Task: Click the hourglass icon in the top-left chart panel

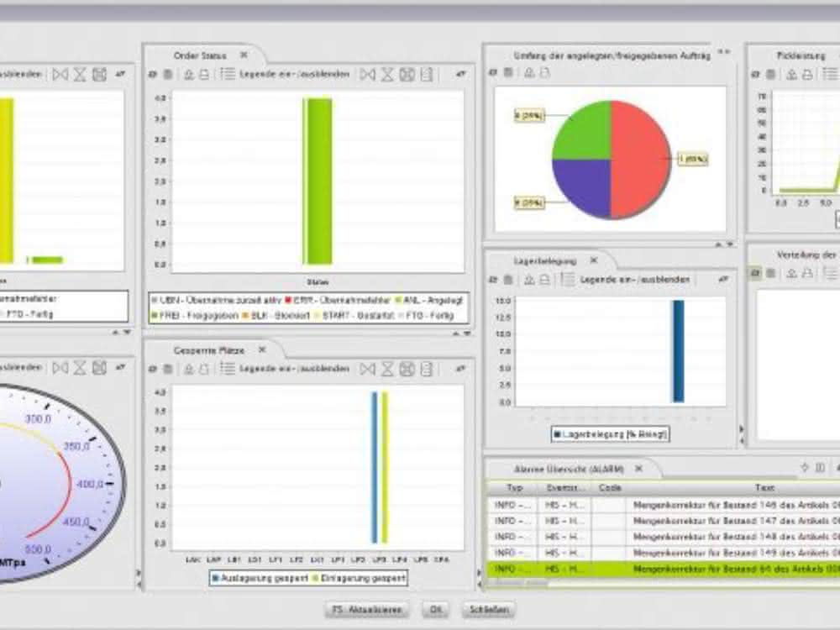Action: click(80, 75)
